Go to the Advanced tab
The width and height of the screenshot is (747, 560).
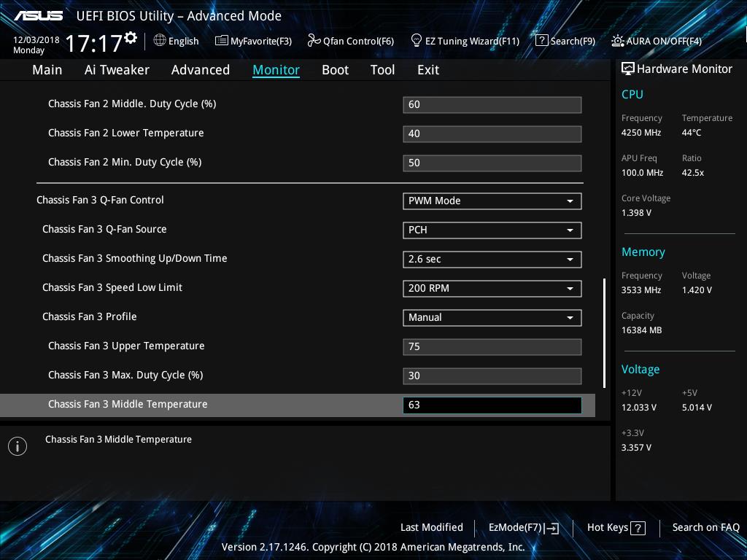(200, 70)
